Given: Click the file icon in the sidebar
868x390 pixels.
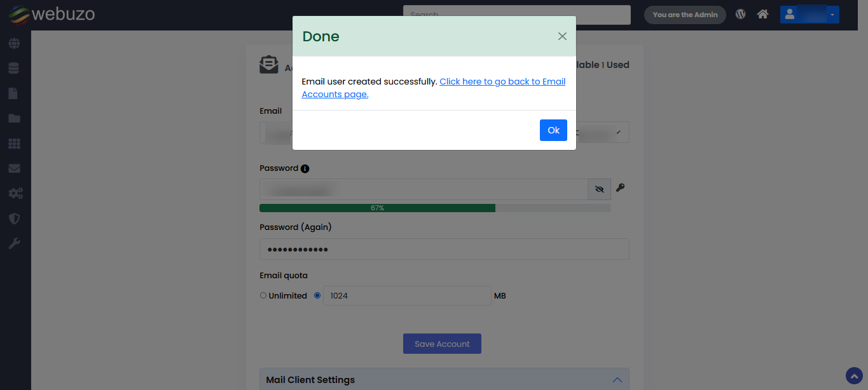Looking at the screenshot, I should click(x=13, y=93).
